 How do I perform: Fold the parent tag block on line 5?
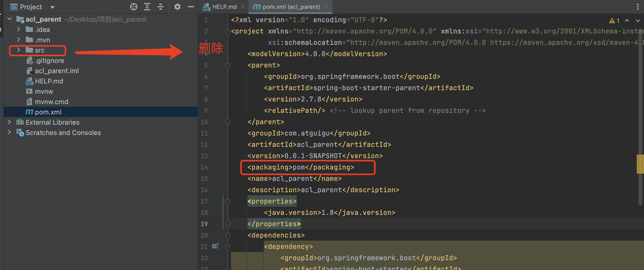click(228, 65)
